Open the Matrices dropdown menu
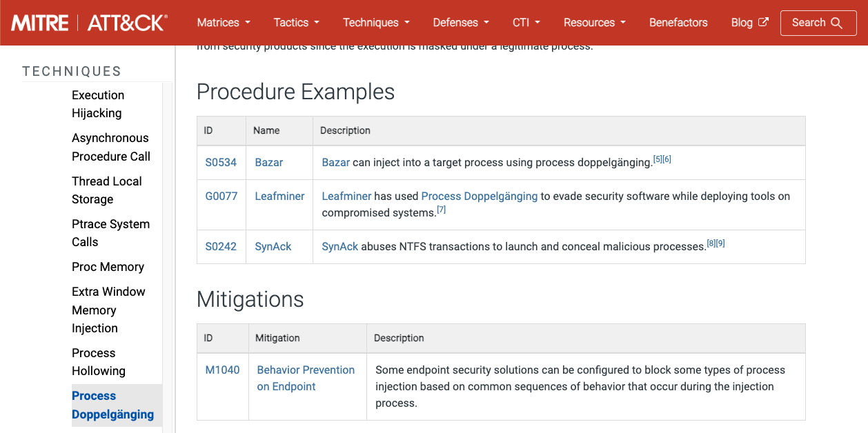The height and width of the screenshot is (433, 868). [224, 23]
